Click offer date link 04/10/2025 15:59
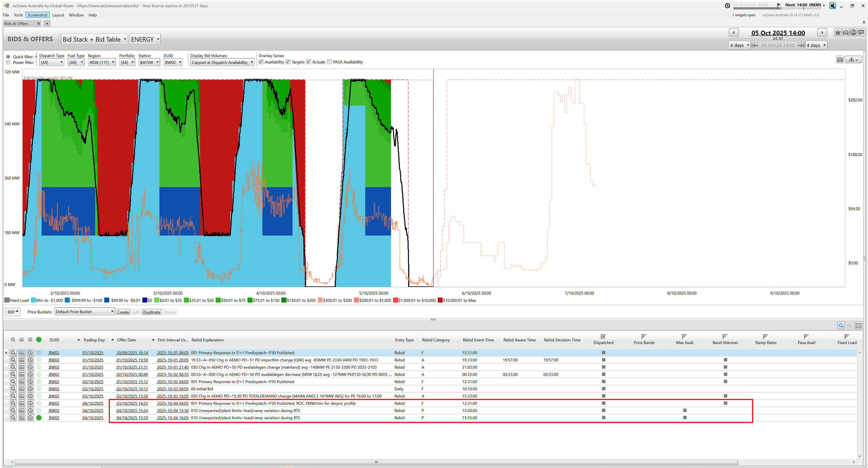This screenshot has height=468, width=868. coord(132,418)
